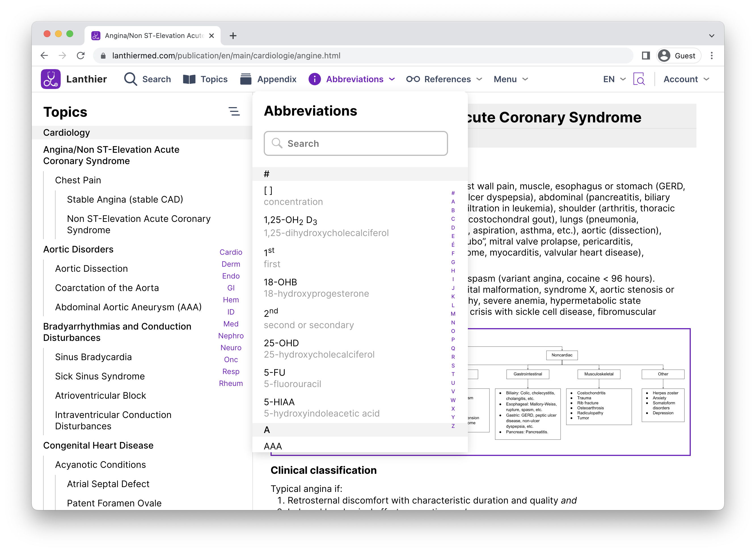Viewport: 756px width, 552px height.
Task: Open Patent Foramen Ovale topic
Action: pos(114,503)
